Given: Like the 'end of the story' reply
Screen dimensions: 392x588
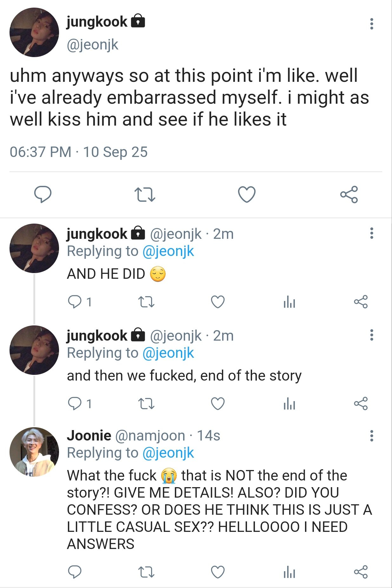Looking at the screenshot, I should coord(218,404).
